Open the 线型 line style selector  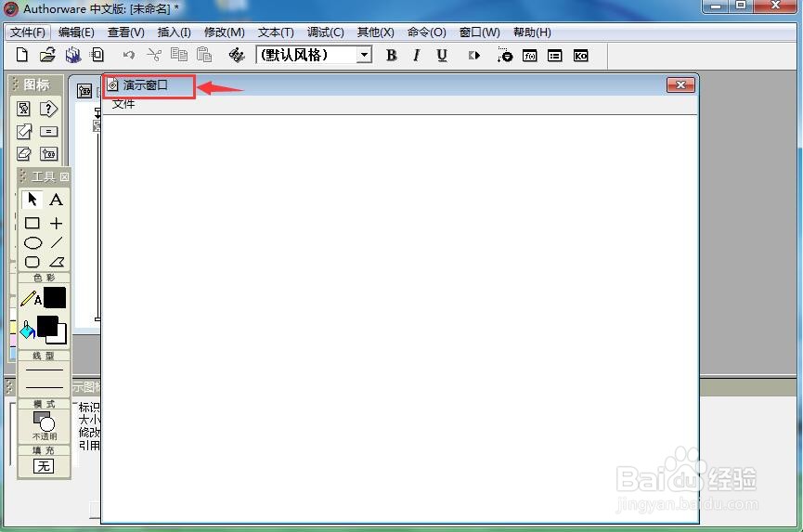[x=44, y=379]
